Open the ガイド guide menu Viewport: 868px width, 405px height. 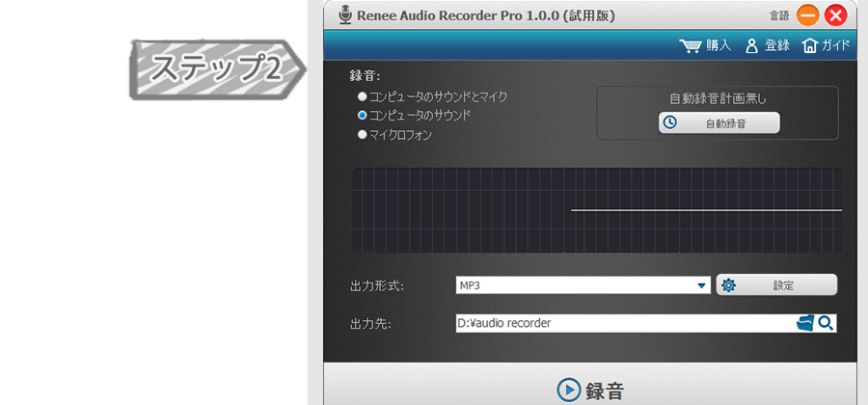point(826,45)
